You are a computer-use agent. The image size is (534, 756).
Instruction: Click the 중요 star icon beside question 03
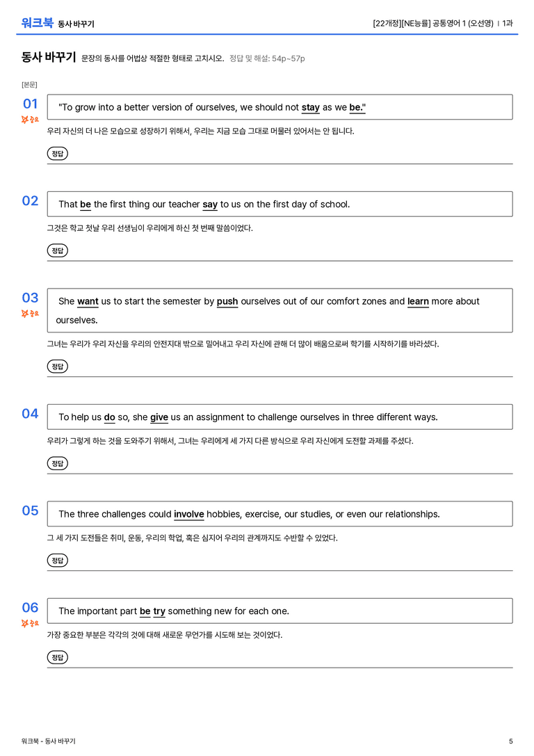(x=25, y=314)
